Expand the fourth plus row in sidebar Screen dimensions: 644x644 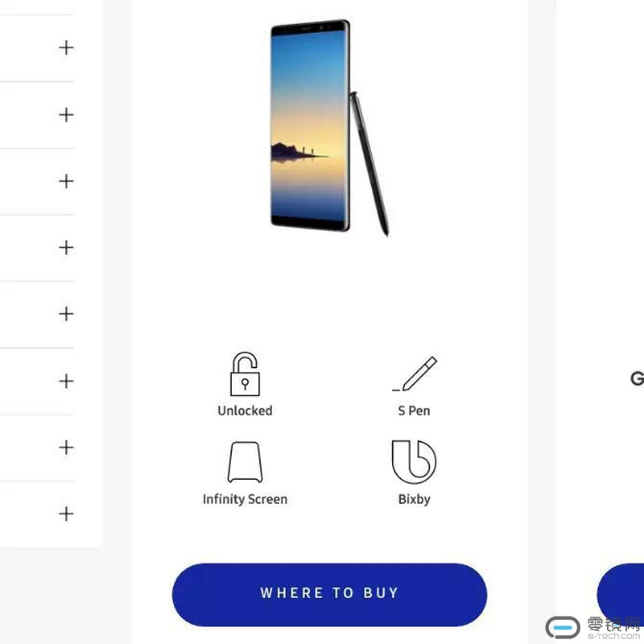66,248
